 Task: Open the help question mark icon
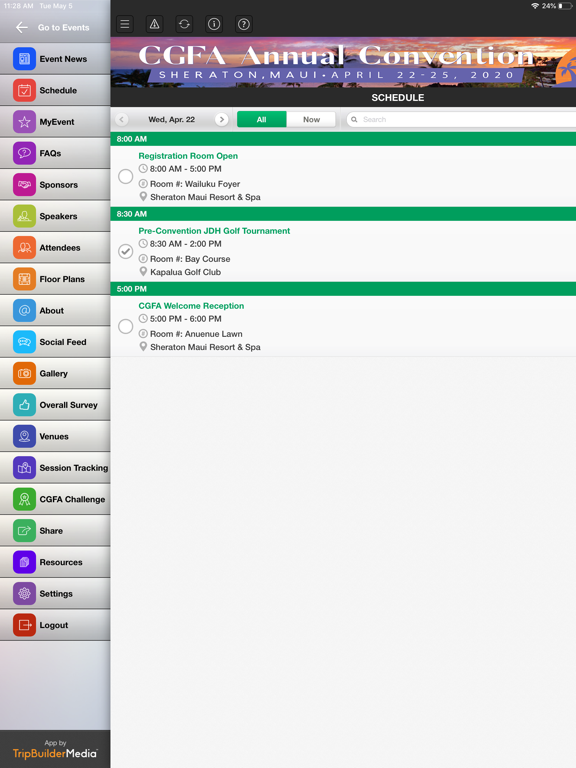[x=244, y=24]
